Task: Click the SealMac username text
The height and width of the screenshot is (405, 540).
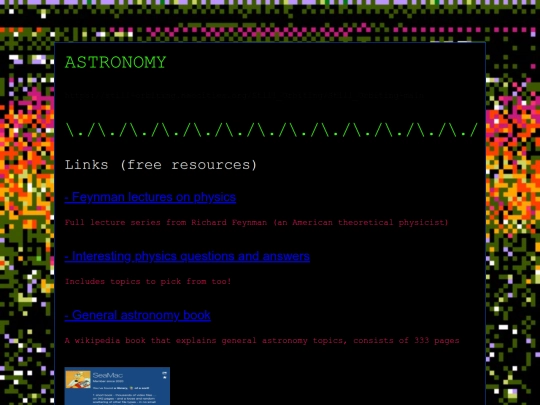Action: coord(108,375)
